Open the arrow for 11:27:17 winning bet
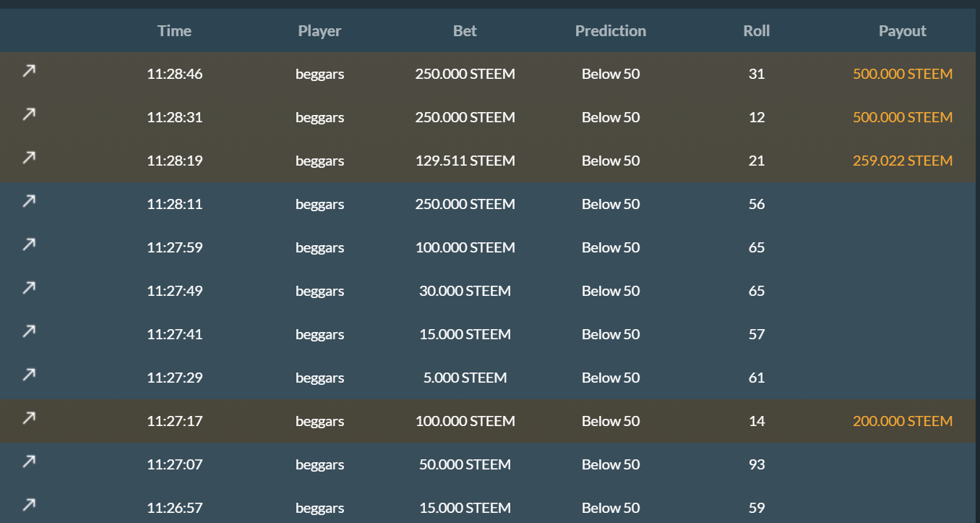Viewport: 980px width, 523px height. pyautogui.click(x=29, y=418)
